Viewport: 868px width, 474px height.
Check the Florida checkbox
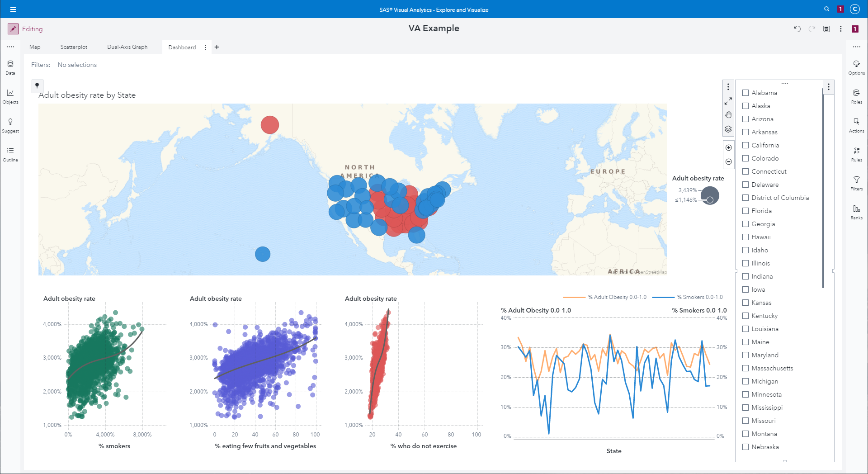[745, 211]
